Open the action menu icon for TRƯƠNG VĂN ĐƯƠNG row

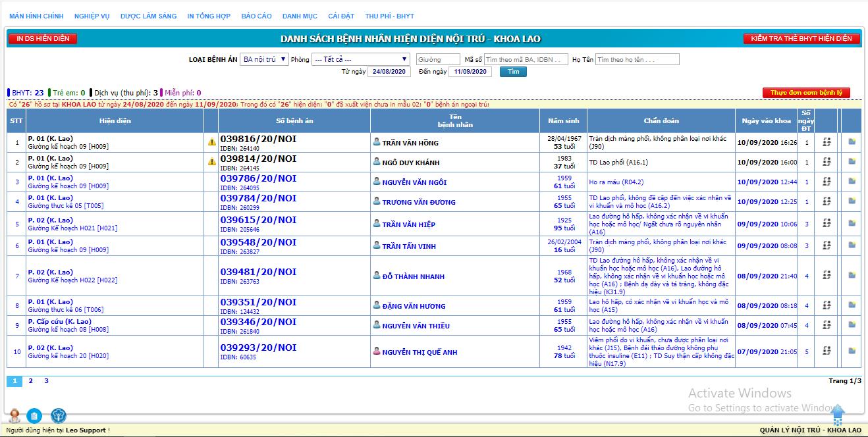coord(827,201)
